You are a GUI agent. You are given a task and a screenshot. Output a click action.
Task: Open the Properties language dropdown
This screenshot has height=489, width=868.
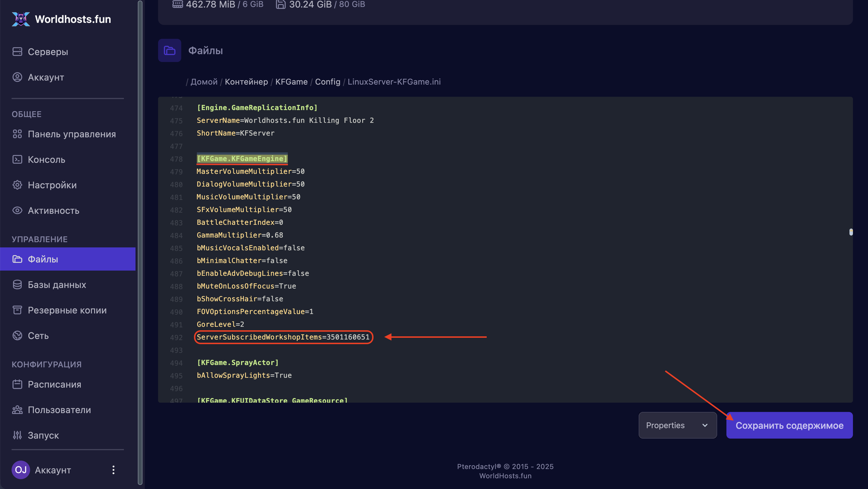tap(677, 425)
